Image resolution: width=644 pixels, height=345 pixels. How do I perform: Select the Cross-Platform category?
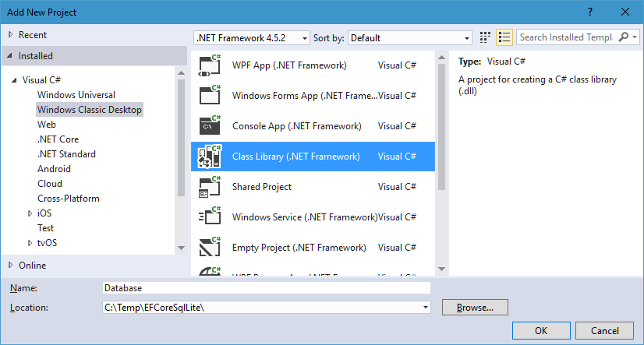(69, 198)
